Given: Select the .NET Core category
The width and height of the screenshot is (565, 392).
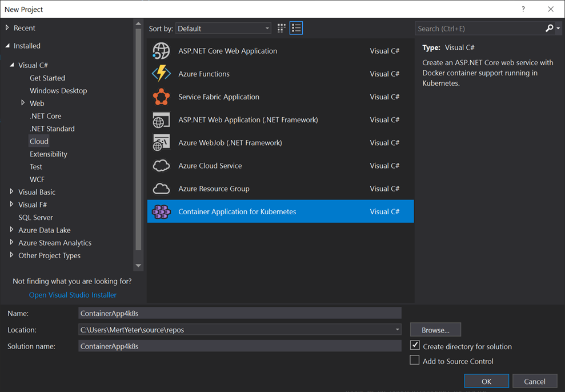Looking at the screenshot, I should (x=45, y=116).
